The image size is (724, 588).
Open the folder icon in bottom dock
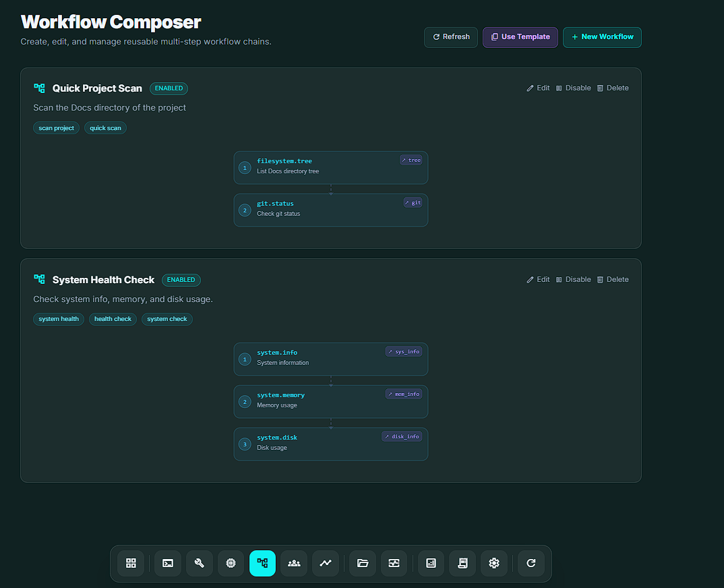pyautogui.click(x=363, y=563)
